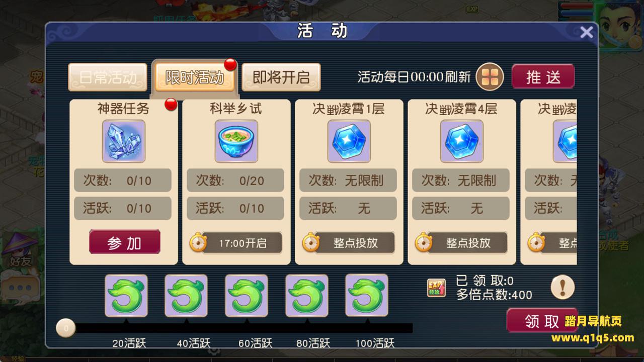The width and height of the screenshot is (644, 362).
Task: Select the soup bowl icon for 科举乡试
Action: click(236, 141)
